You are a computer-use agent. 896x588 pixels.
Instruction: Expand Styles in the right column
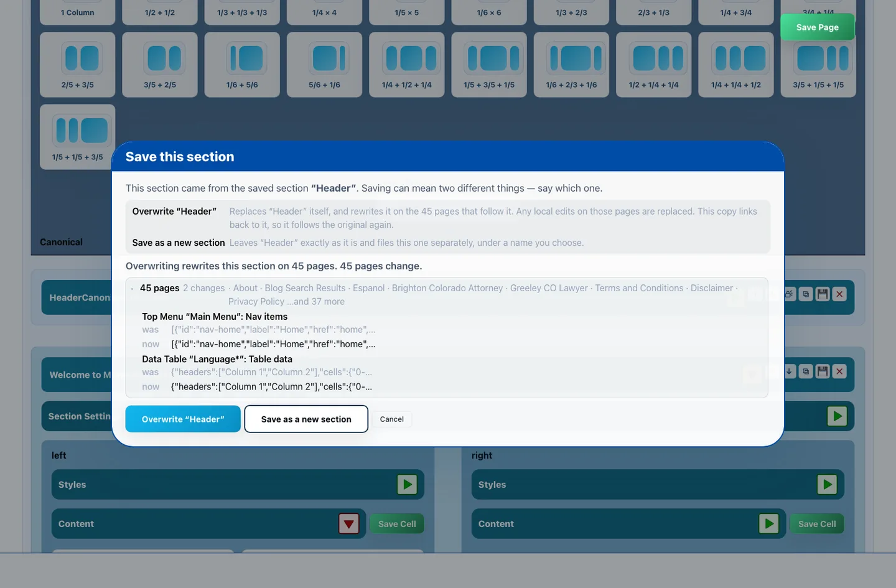(x=827, y=484)
